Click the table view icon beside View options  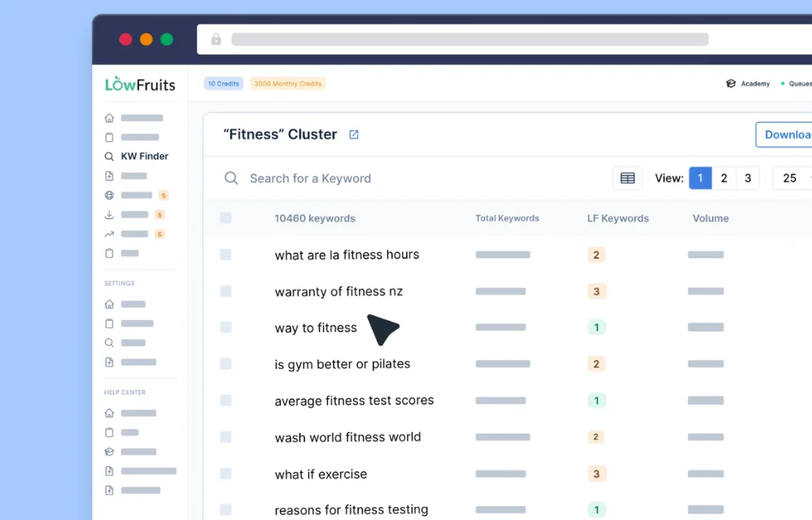[627, 178]
